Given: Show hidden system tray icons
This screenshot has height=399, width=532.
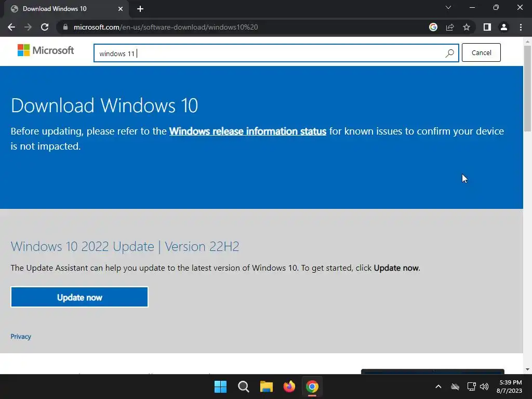Looking at the screenshot, I should [438, 387].
